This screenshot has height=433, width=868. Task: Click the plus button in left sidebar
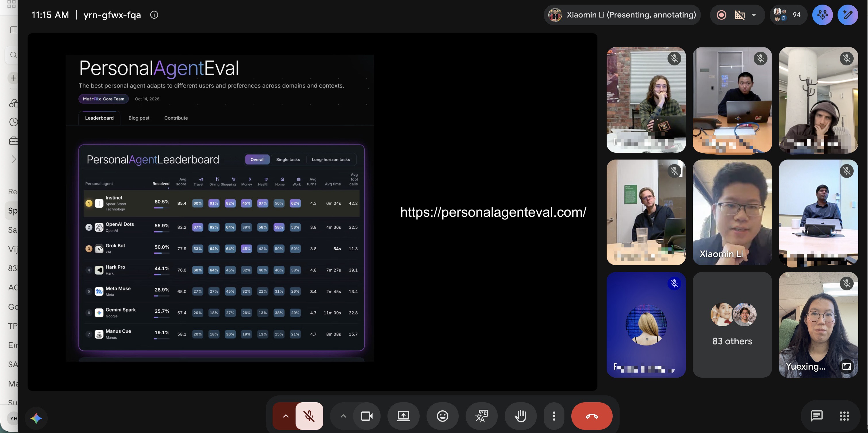point(13,78)
